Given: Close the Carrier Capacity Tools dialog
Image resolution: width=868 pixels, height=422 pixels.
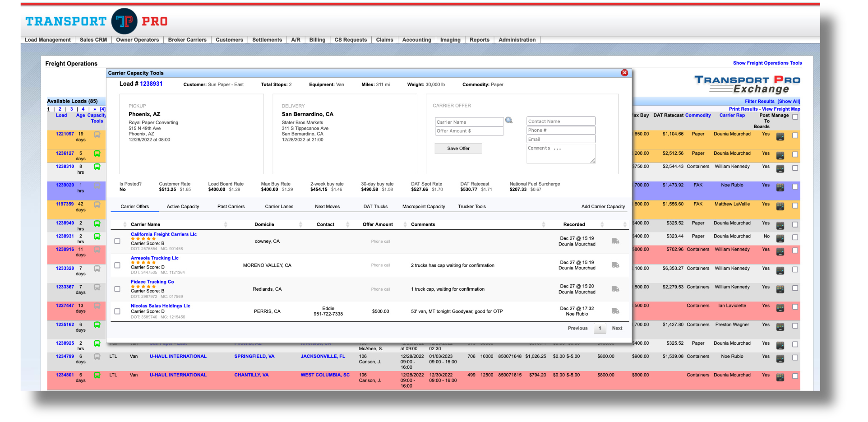Looking at the screenshot, I should (624, 73).
